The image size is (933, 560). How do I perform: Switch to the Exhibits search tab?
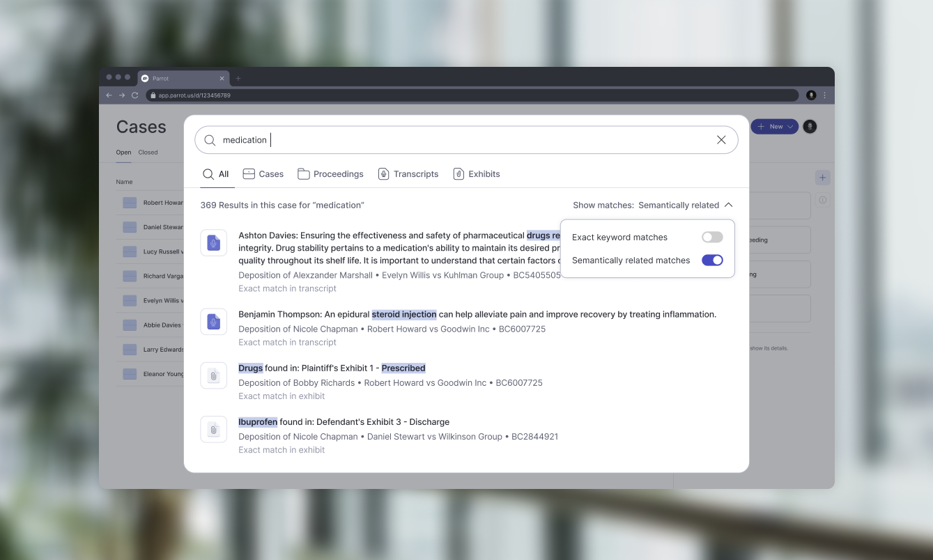tap(477, 174)
